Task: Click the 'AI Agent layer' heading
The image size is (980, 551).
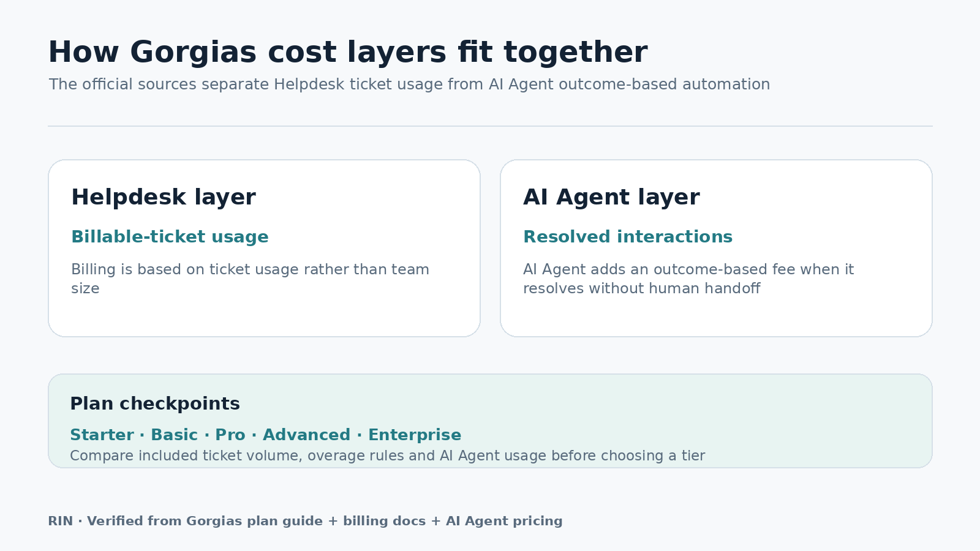Action: (611, 197)
